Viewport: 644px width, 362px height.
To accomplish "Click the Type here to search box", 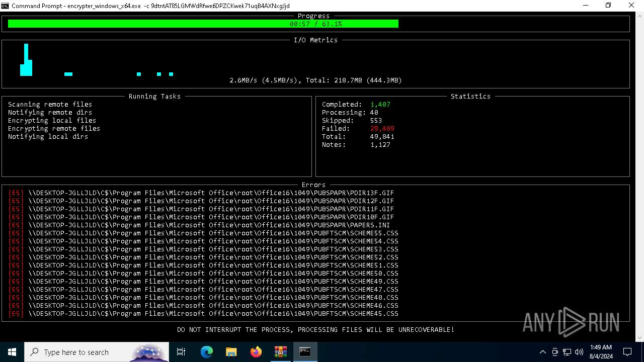I will 97,352.
